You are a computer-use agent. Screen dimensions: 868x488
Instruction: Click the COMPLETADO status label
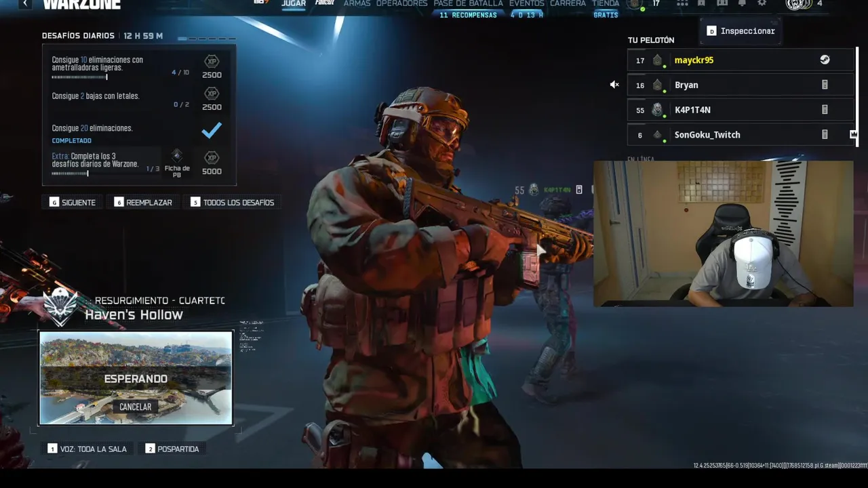(71, 141)
